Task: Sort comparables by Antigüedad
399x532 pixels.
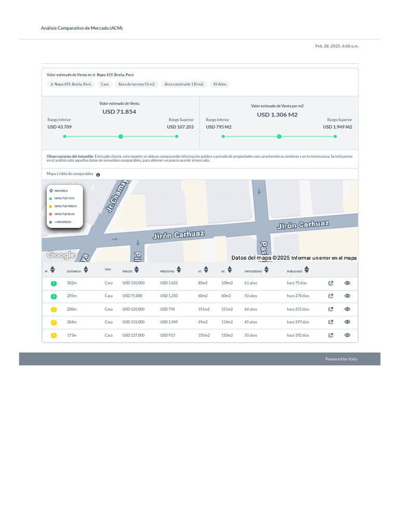Action: [267, 270]
